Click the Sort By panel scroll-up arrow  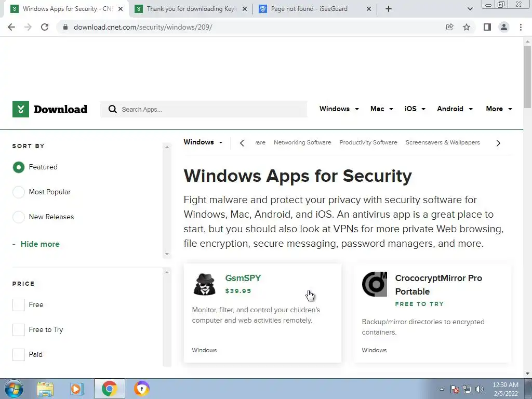coord(167,147)
